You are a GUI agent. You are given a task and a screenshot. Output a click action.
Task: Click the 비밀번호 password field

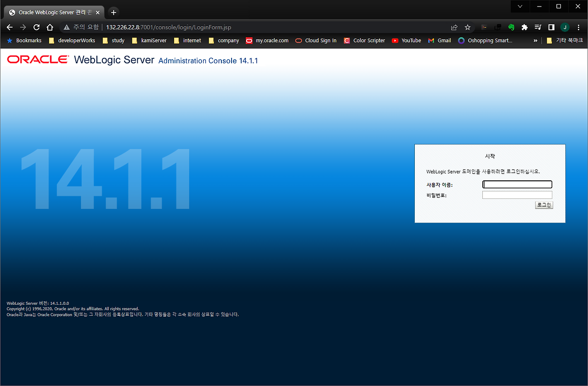click(517, 195)
